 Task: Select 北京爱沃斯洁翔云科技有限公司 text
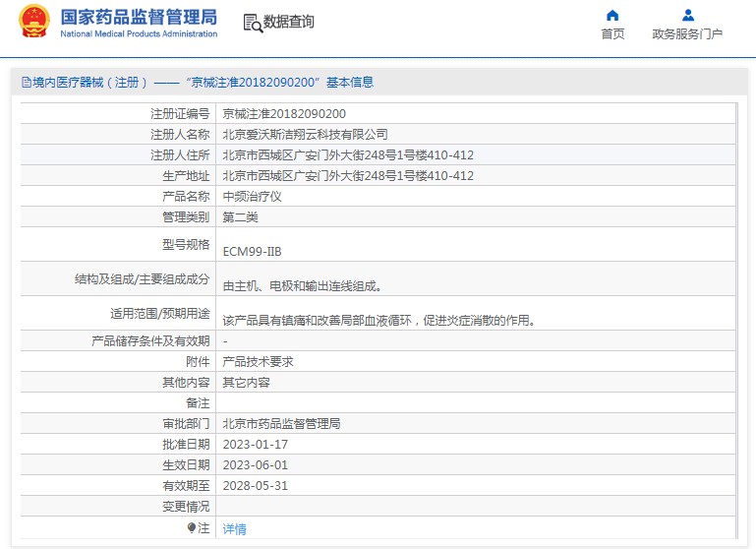click(305, 134)
